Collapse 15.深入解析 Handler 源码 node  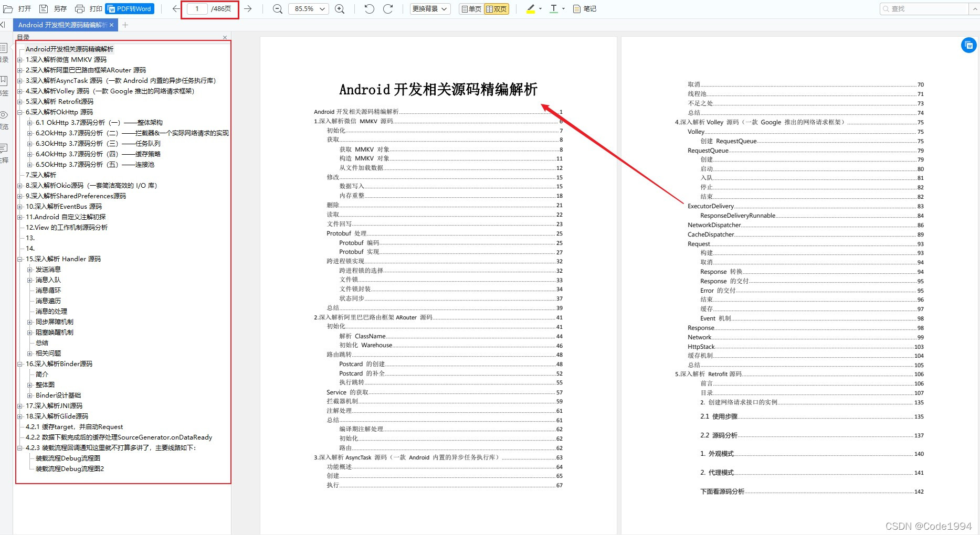point(20,259)
